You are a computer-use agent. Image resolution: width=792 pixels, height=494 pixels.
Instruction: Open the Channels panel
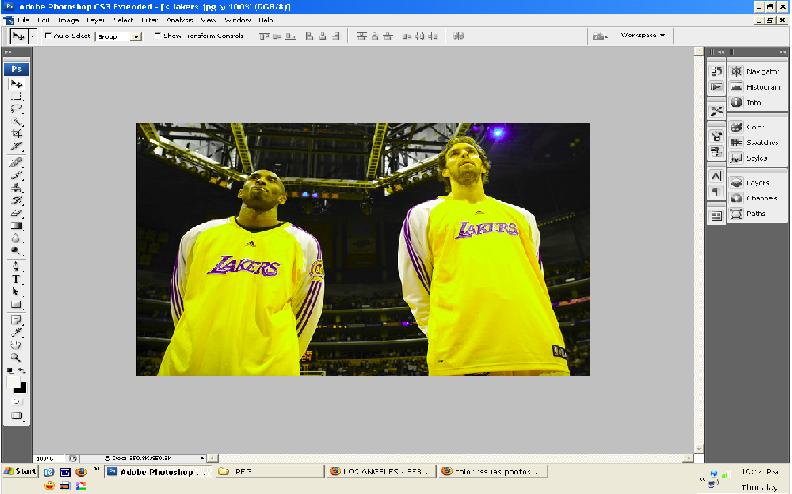(x=757, y=198)
